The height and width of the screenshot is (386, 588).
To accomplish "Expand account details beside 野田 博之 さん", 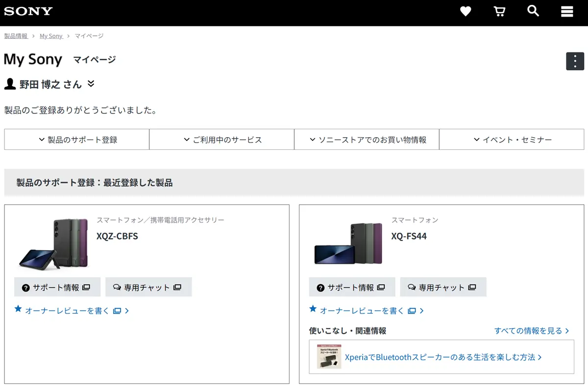I will tap(91, 84).
